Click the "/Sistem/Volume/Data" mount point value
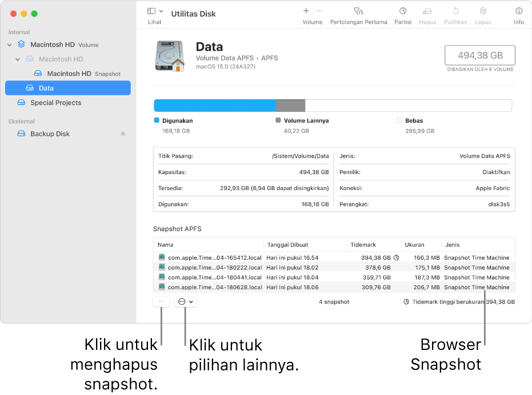Screen dimensions: 532x395 point(300,156)
